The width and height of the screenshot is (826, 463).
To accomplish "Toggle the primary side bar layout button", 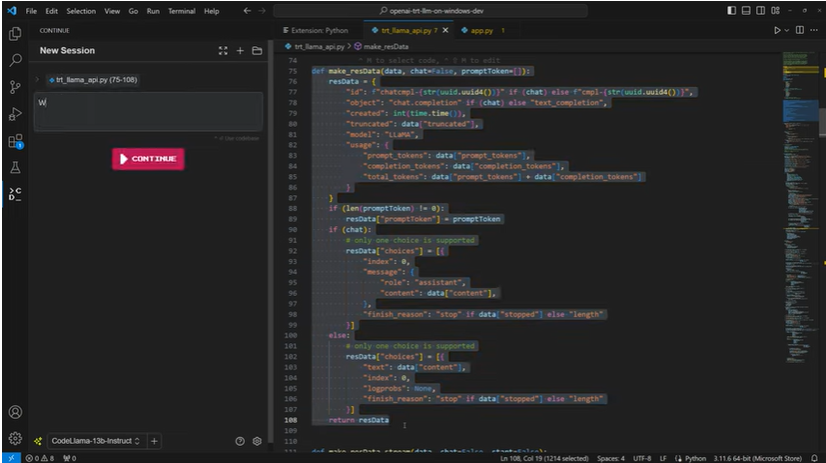I will tap(731, 11).
